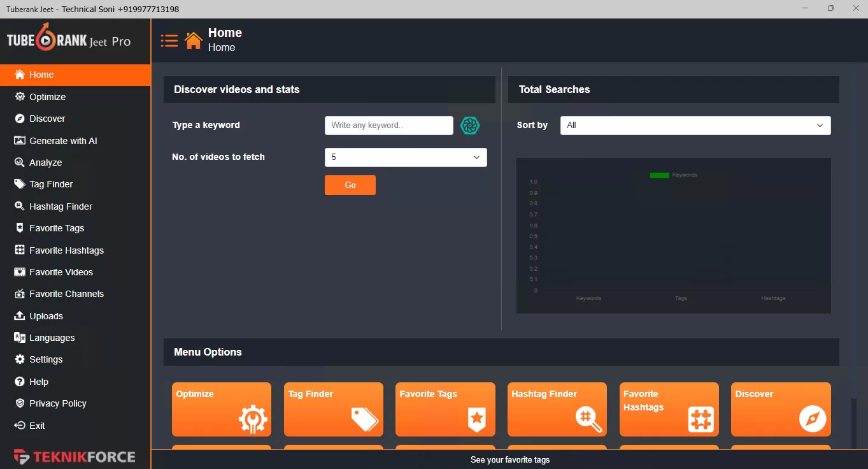The width and height of the screenshot is (868, 469).
Task: Click the Tags axis label in chart
Action: point(681,298)
